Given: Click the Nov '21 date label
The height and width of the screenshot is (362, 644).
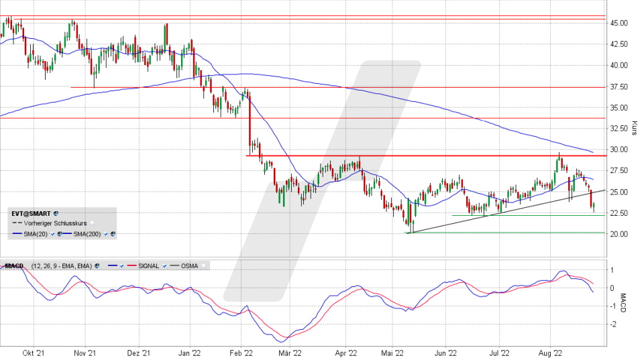Looking at the screenshot, I should (85, 353).
